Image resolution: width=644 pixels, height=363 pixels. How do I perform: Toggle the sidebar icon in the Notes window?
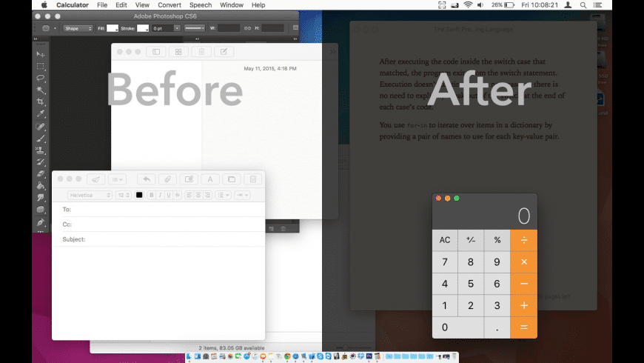click(x=156, y=52)
